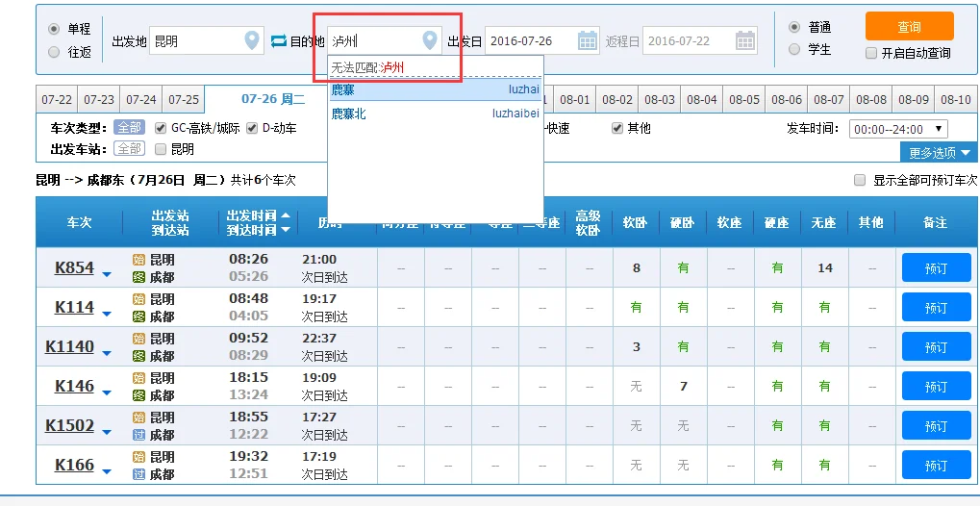Click 软卧 column header
980x506 pixels.
click(635, 222)
